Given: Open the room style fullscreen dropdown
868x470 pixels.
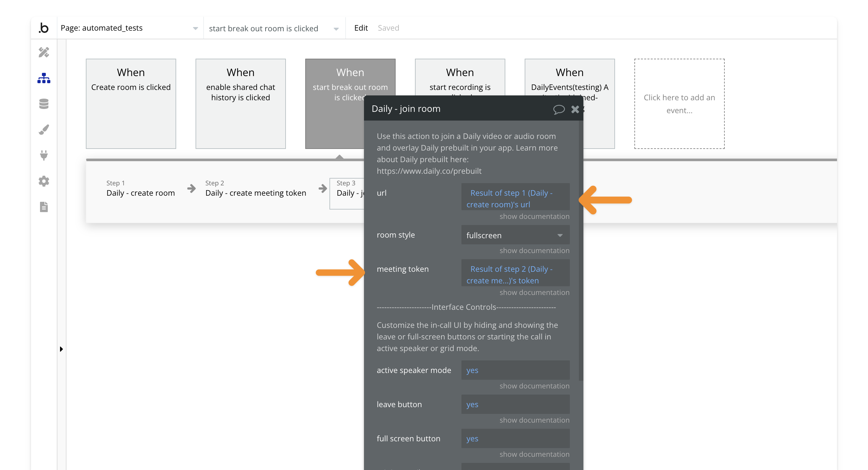Looking at the screenshot, I should 515,235.
